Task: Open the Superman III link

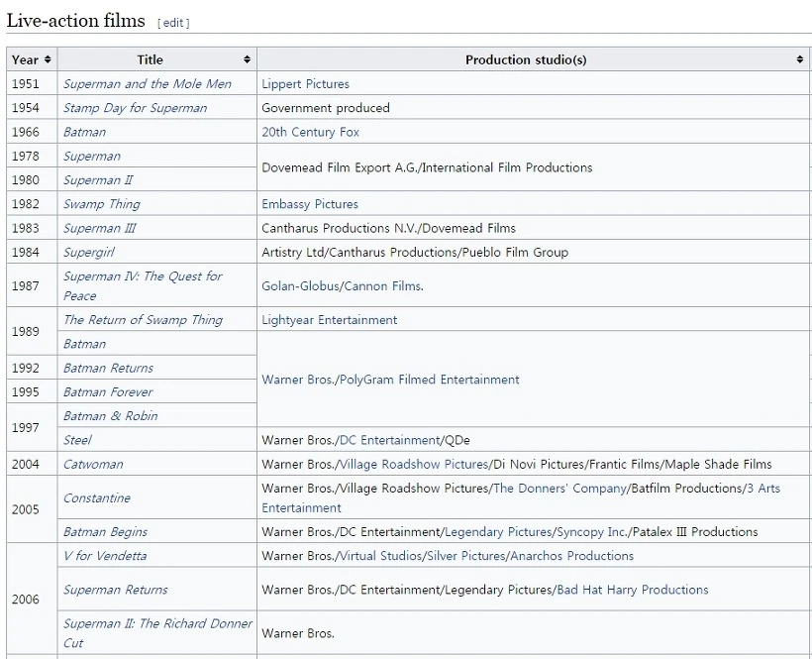Action: coord(99,229)
